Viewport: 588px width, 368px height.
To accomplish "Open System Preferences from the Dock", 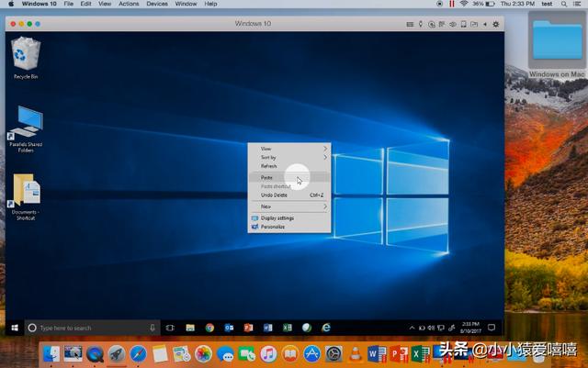I will pyautogui.click(x=334, y=354).
